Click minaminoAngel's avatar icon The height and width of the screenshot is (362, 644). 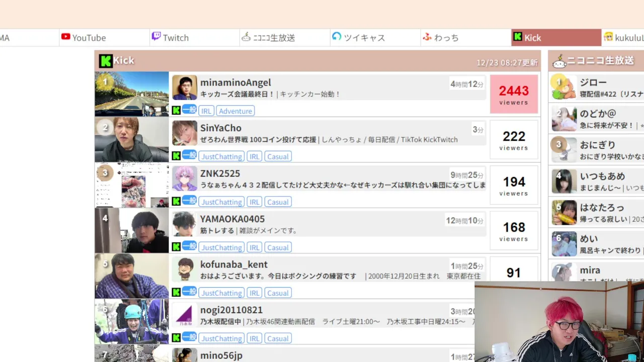pos(185,87)
